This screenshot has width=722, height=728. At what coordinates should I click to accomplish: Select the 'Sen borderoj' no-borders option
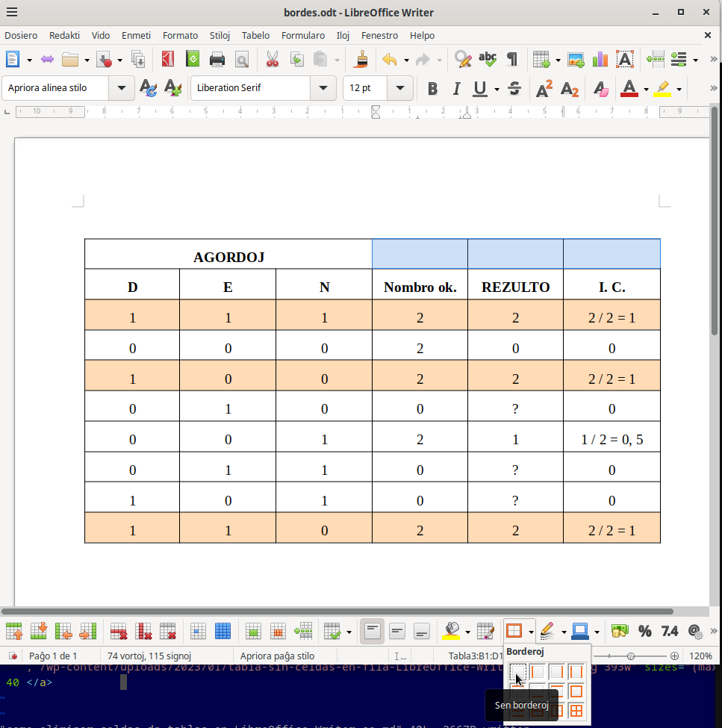click(x=517, y=672)
